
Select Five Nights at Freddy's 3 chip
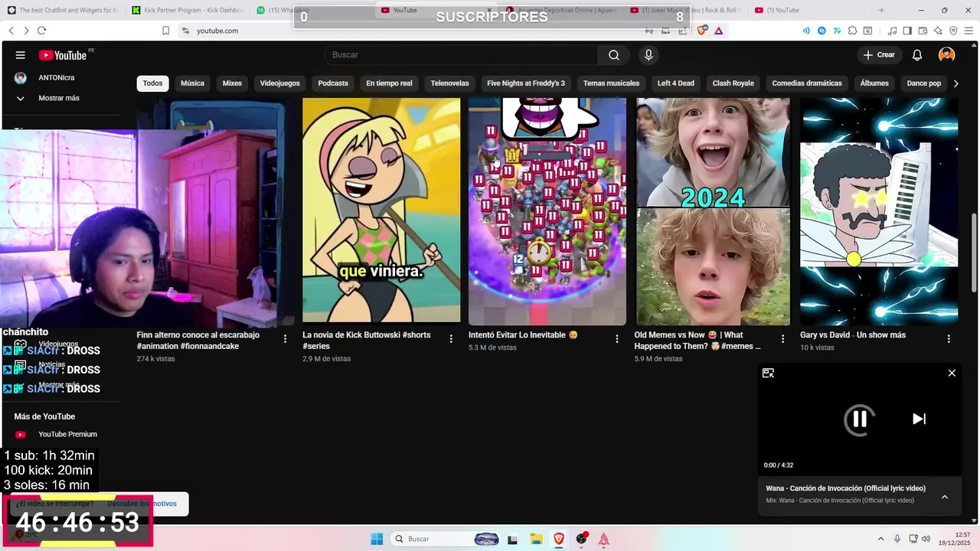(x=526, y=83)
